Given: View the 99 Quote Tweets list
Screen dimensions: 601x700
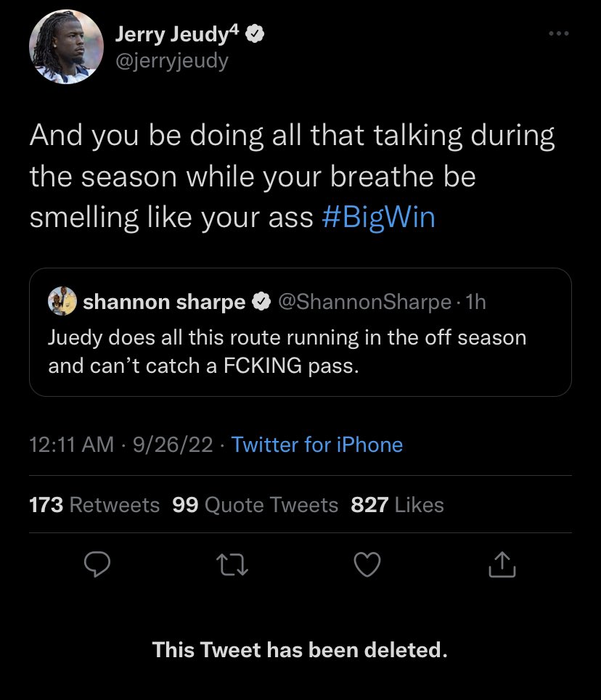Looking at the screenshot, I should (x=255, y=505).
